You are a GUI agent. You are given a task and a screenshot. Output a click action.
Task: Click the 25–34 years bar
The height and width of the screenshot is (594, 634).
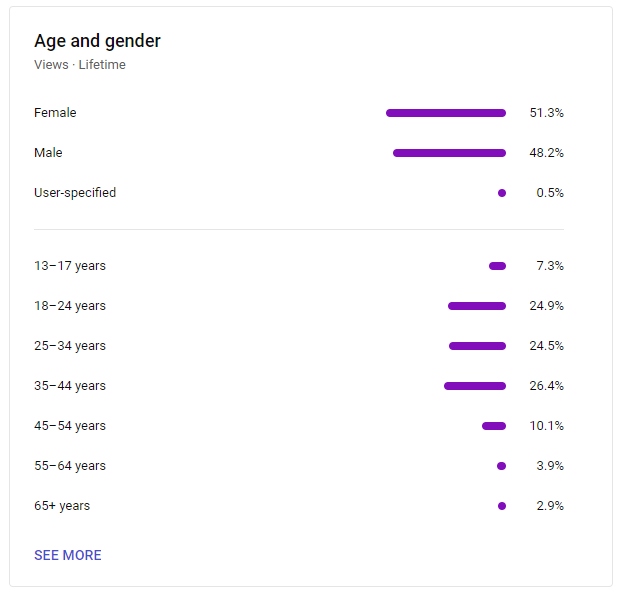(477, 346)
